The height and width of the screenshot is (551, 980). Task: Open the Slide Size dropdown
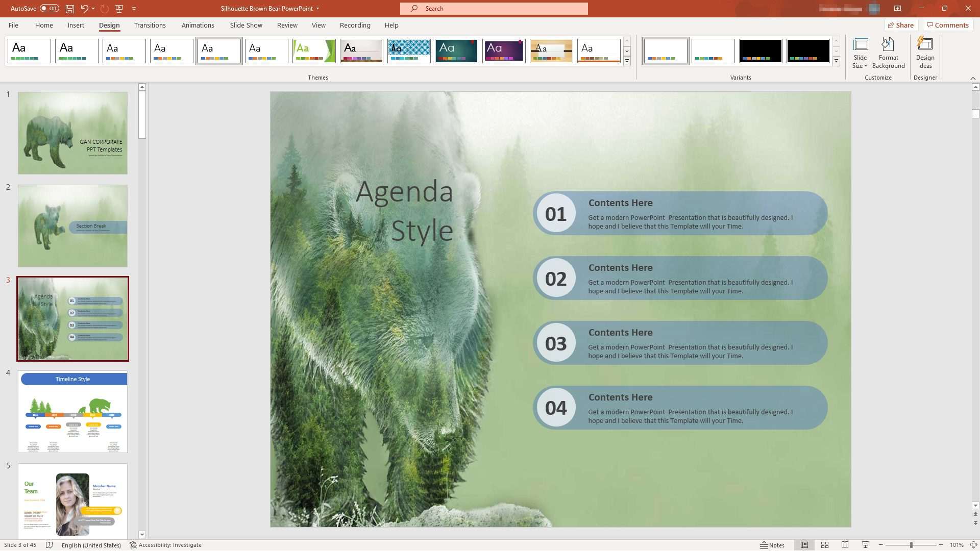(x=860, y=53)
